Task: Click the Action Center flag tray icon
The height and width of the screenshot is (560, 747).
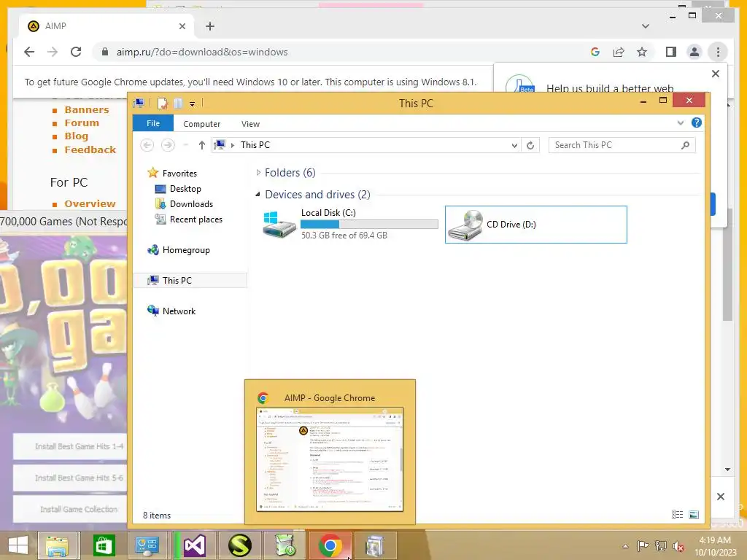Action: pos(643,546)
